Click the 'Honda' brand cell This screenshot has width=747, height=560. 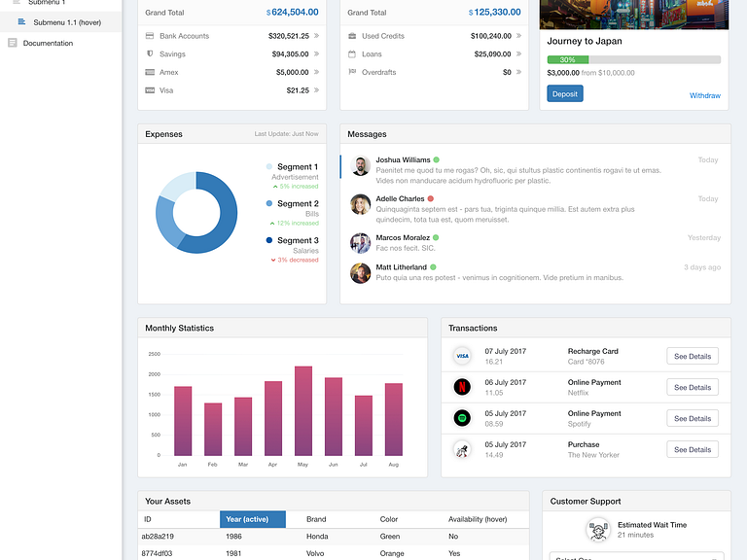click(317, 537)
